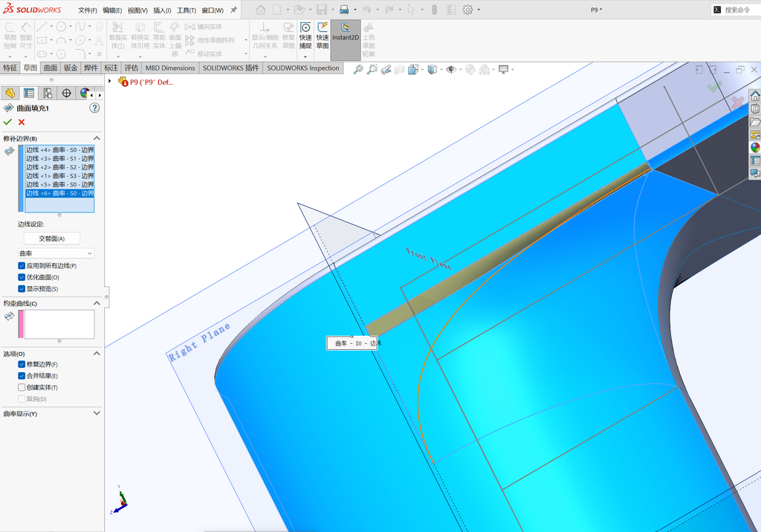The image size is (761, 532).
Task: Expand the 曲率显示 section
Action: [x=97, y=413]
